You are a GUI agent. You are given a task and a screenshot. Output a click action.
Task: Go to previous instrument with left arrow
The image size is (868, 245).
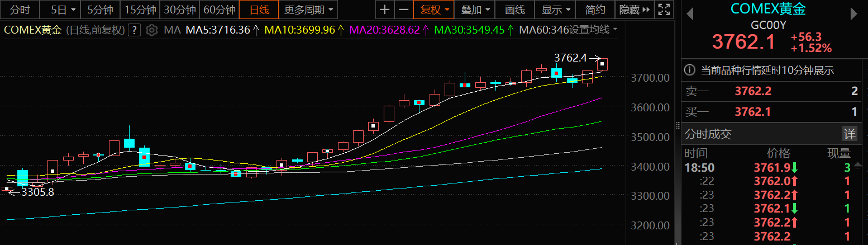690,13
